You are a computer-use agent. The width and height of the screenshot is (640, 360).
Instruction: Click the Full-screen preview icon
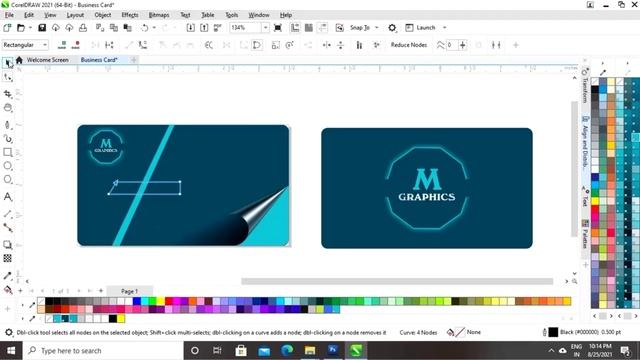278,28
